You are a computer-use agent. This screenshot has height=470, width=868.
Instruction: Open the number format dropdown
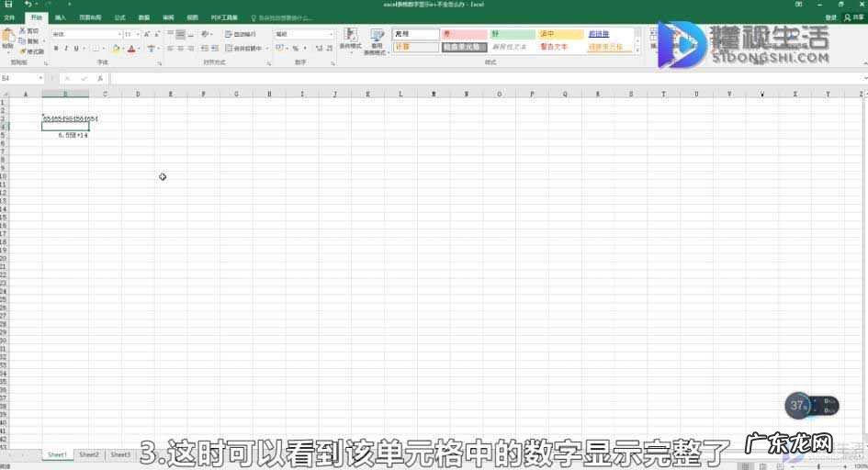331,34
